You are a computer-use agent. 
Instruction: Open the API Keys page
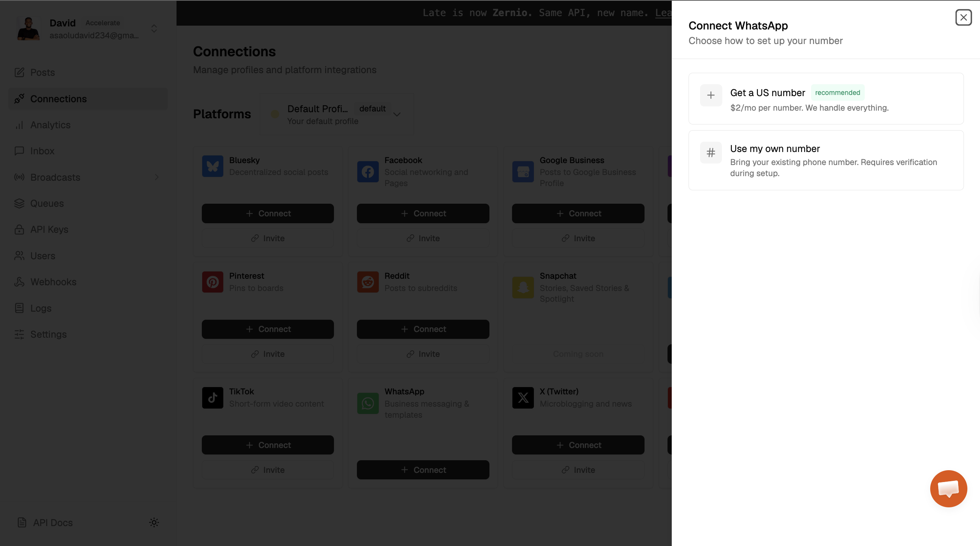(49, 229)
